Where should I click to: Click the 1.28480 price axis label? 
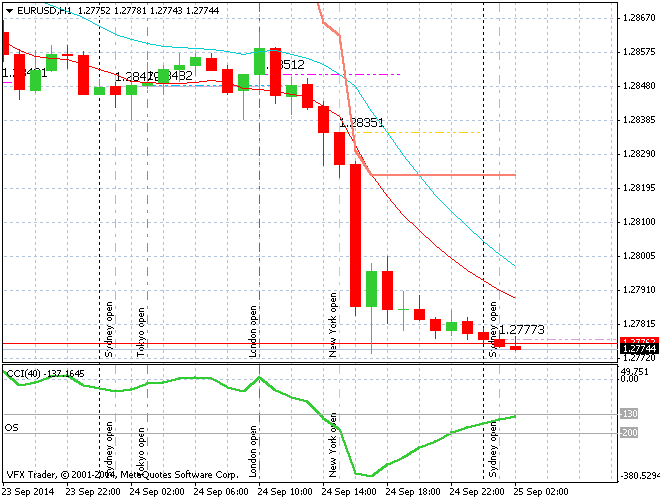click(x=639, y=86)
